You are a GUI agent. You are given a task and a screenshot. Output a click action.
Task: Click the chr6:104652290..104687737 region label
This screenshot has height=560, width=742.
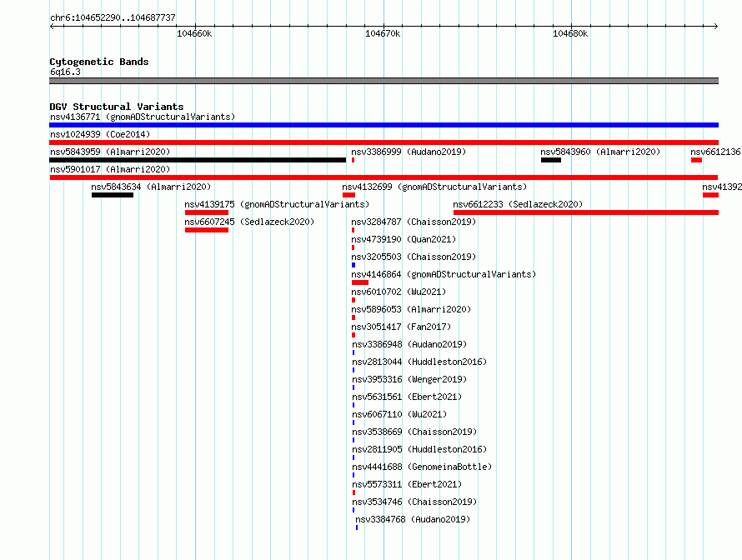point(113,17)
